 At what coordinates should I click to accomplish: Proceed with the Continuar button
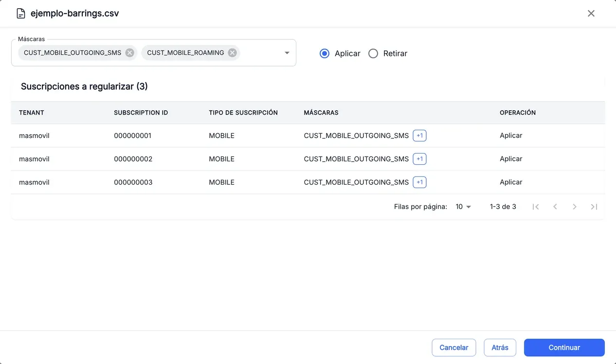pos(564,347)
